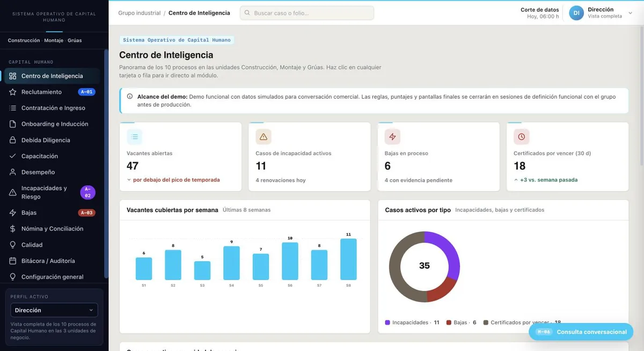Open the Vacantes abiertas card
This screenshot has height=351, width=644.
pyautogui.click(x=180, y=157)
